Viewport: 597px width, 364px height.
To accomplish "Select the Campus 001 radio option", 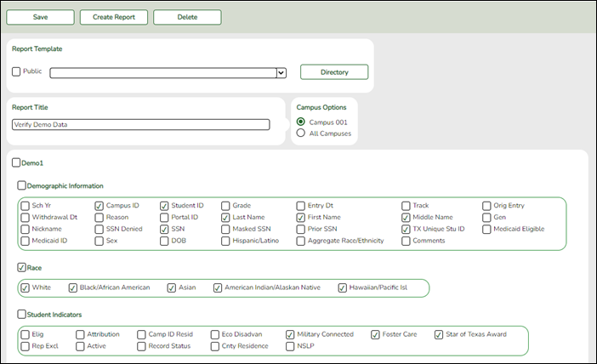I will pyautogui.click(x=301, y=122).
